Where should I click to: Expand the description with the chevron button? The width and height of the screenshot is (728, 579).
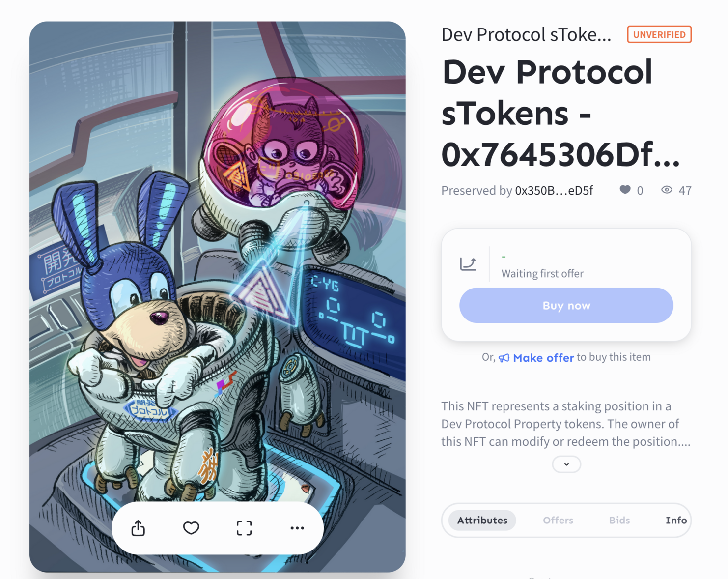[566, 464]
